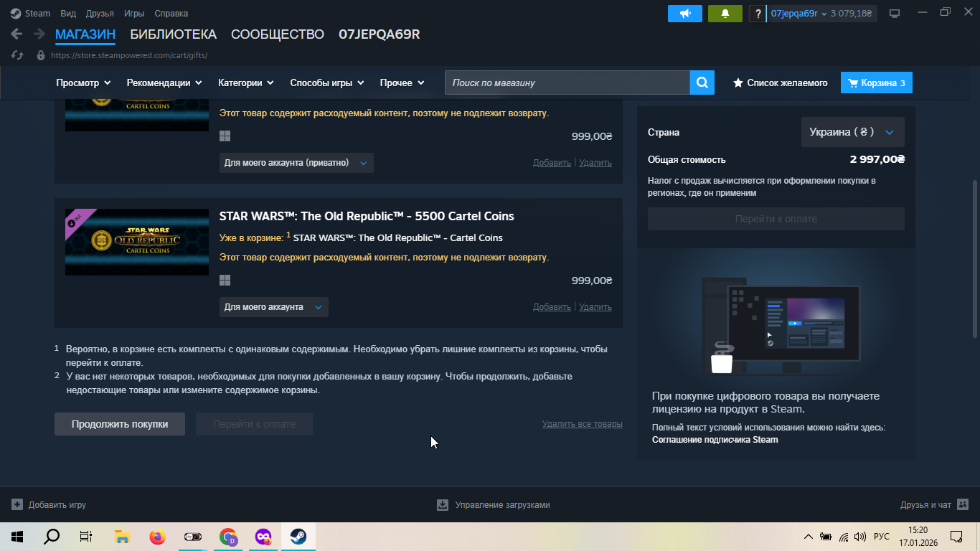Click the page's vertical scrollbar thumb

coord(974,258)
